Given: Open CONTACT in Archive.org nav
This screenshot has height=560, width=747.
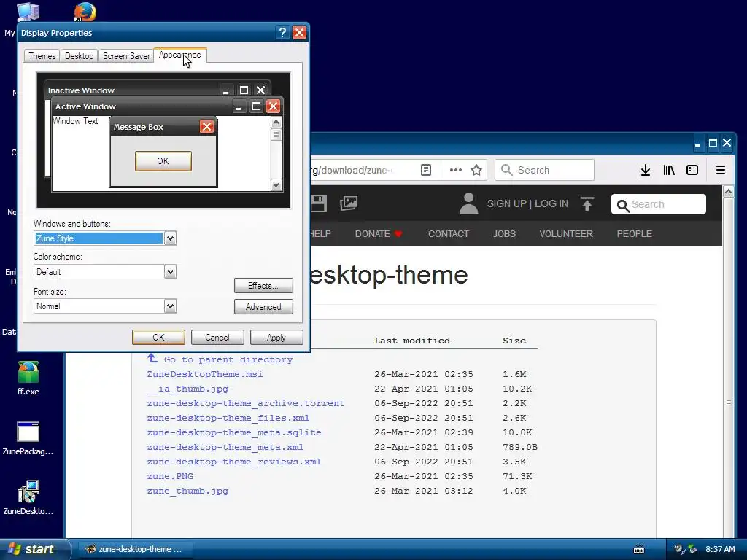Looking at the screenshot, I should click(x=449, y=234).
